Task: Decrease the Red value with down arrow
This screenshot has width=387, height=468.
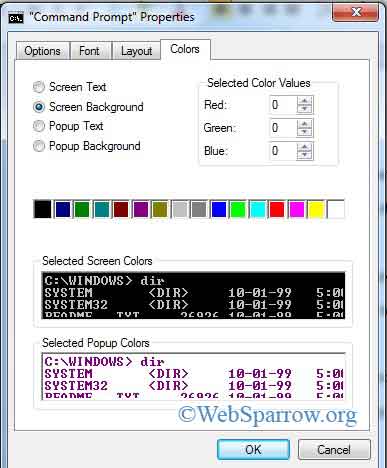Action: 304,109
